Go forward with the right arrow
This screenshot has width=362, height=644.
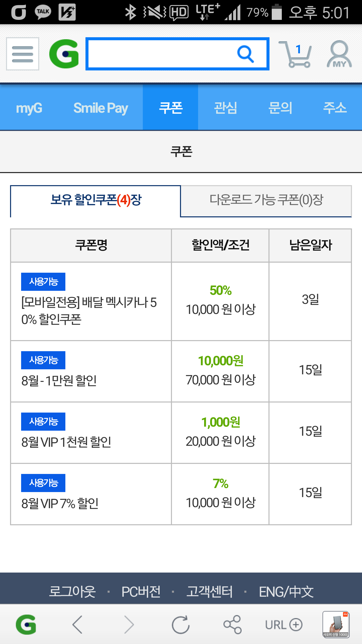[129, 624]
